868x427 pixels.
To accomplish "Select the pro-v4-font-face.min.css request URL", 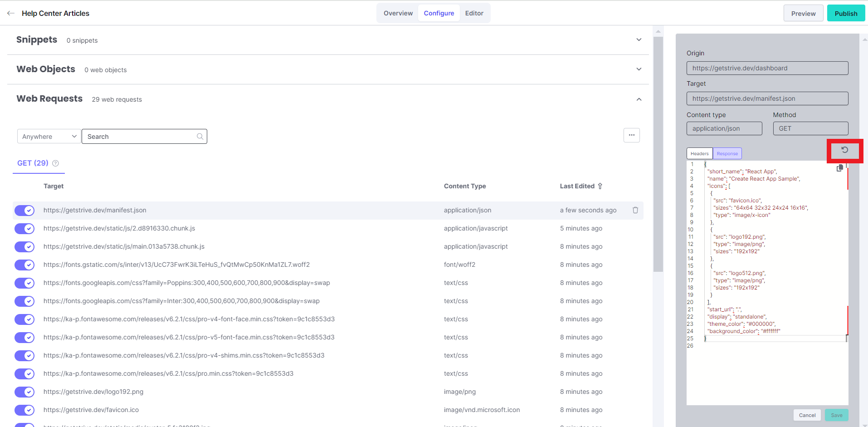I will (x=189, y=319).
